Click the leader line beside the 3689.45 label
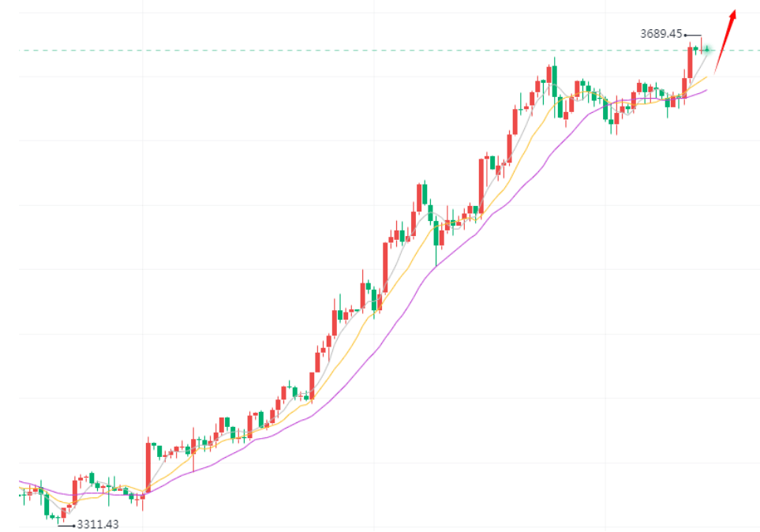 pyautogui.click(x=692, y=36)
